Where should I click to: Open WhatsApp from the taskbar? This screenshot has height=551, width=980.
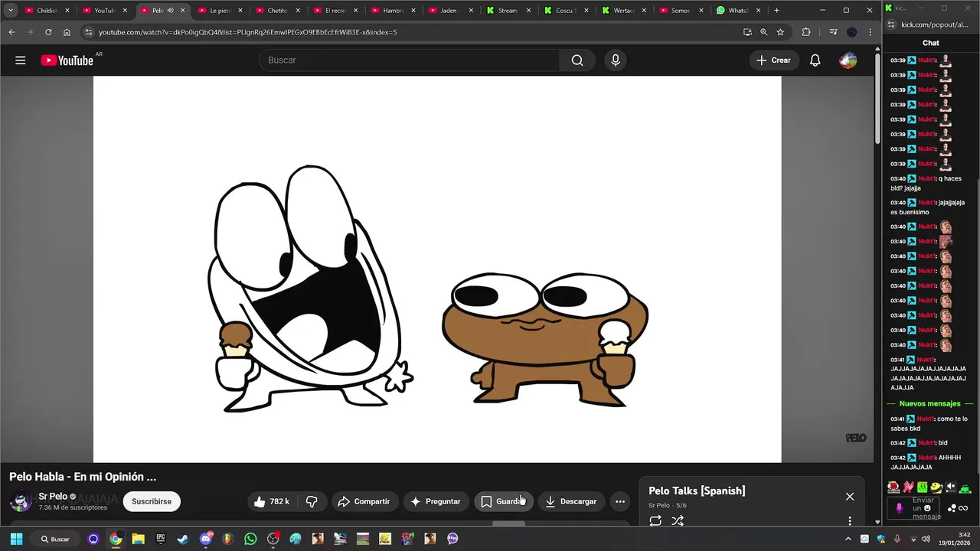point(250,539)
